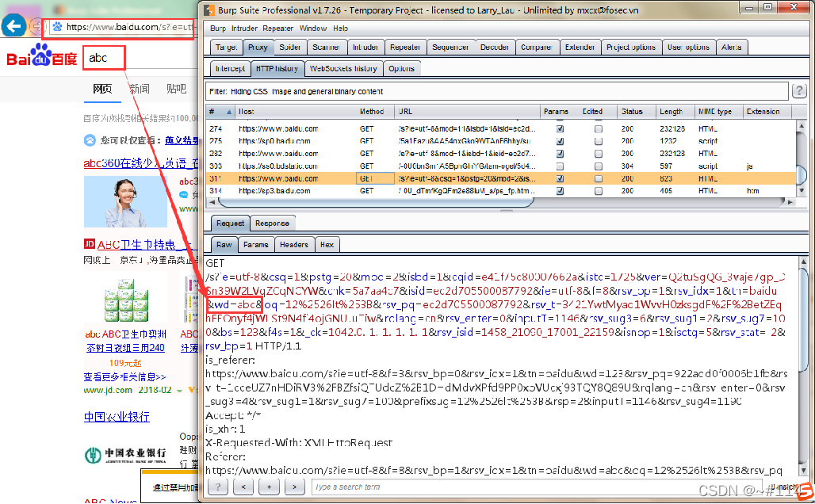Click the Burp Suite title bar icon

(x=209, y=10)
